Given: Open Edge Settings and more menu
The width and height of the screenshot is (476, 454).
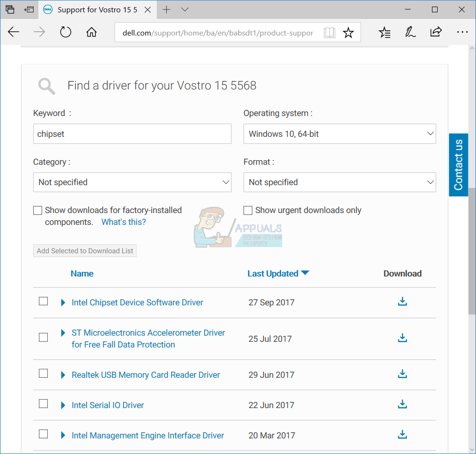Looking at the screenshot, I should click(462, 32).
